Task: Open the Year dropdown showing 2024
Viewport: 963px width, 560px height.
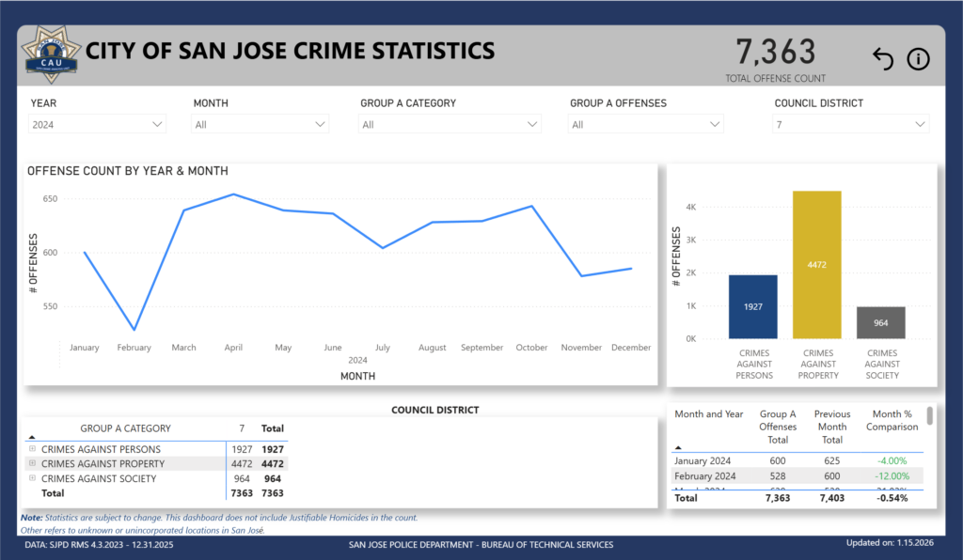Action: click(x=97, y=124)
